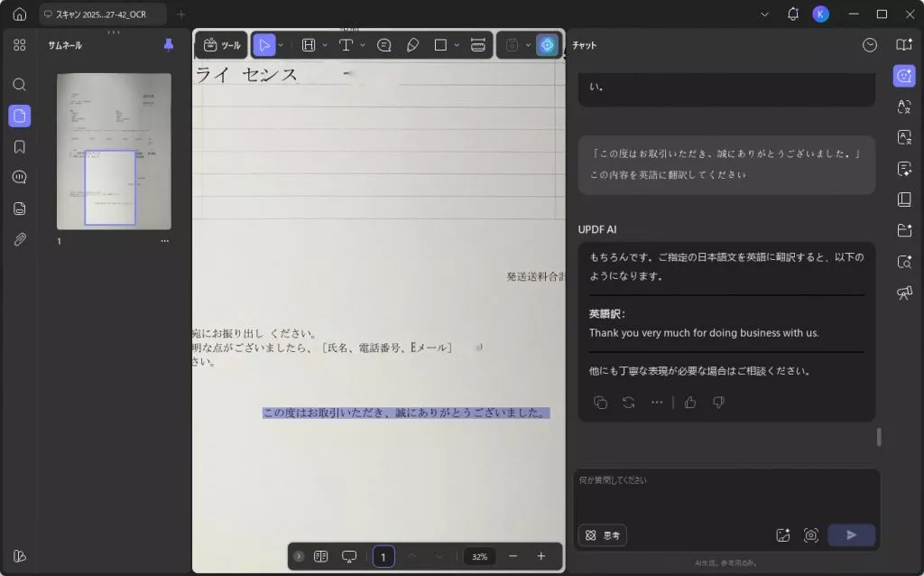The height and width of the screenshot is (576, 924).
Task: Toggle the 思考 thinking mode in chat input
Action: coord(603,534)
